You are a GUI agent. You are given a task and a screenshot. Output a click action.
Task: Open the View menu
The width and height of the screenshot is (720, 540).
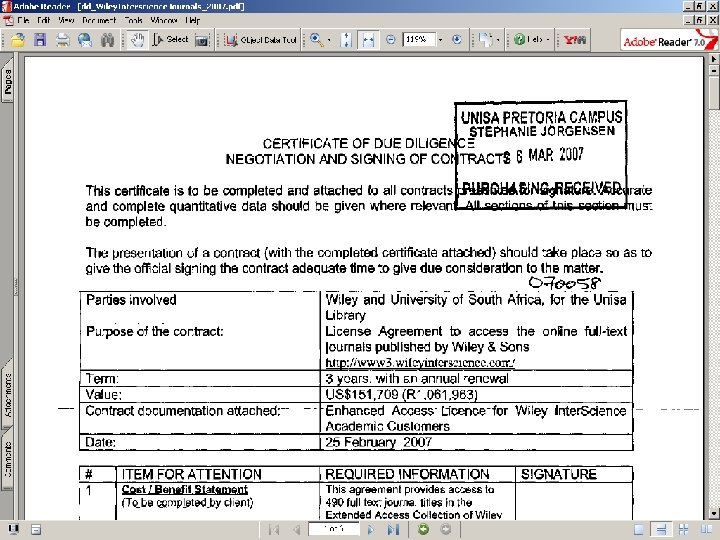click(x=66, y=20)
